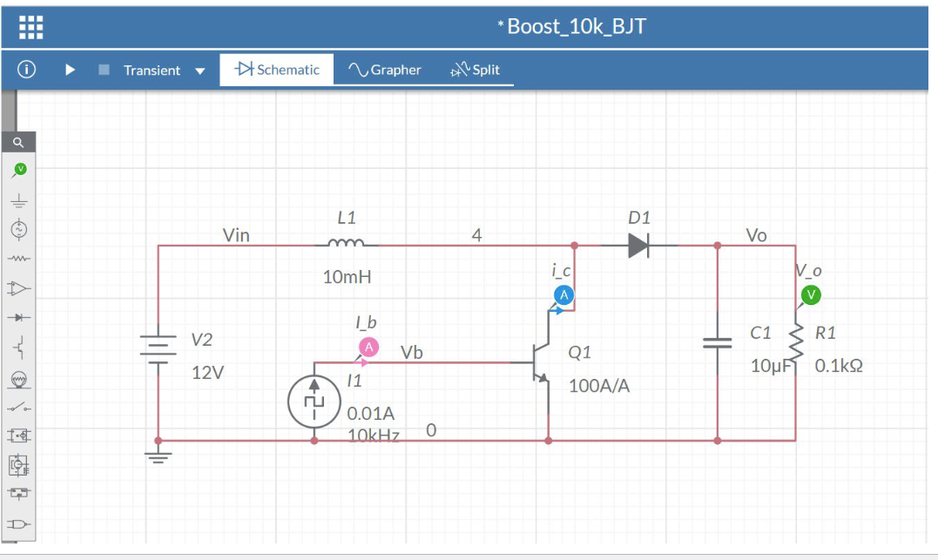The width and height of the screenshot is (938, 560).
Task: Switch to the Schematic tab
Action: 276,70
